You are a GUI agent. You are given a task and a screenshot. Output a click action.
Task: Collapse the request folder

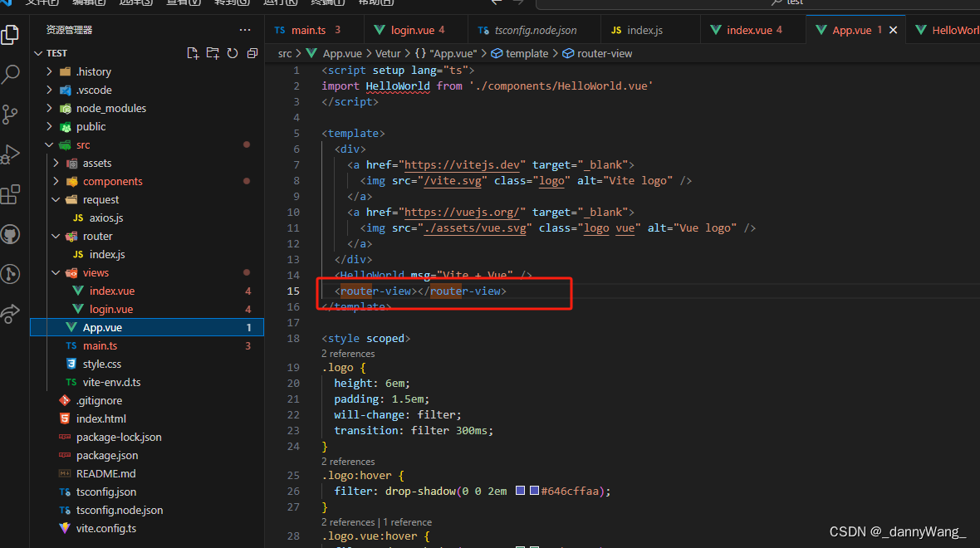coord(56,199)
